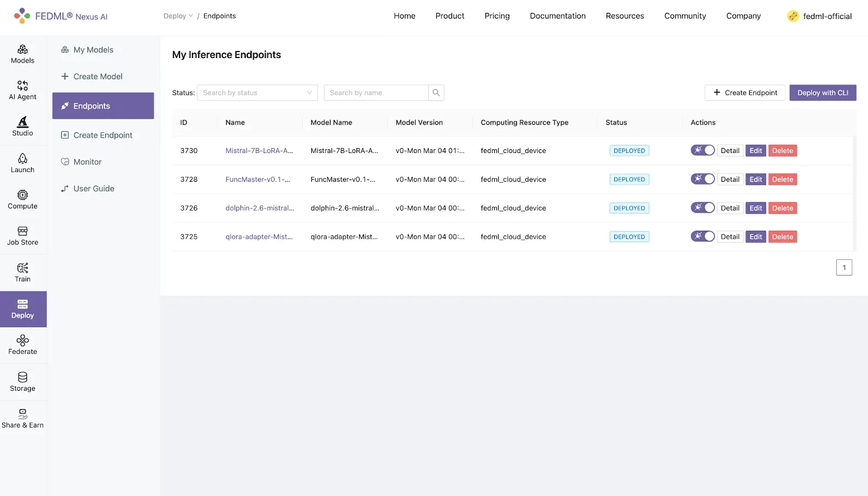Delete endpoint 3725
The width and height of the screenshot is (868, 496).
click(x=783, y=237)
